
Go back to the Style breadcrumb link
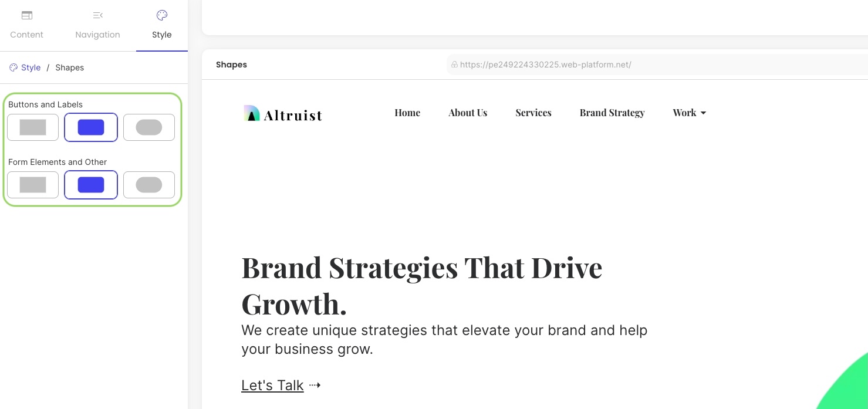click(x=31, y=67)
